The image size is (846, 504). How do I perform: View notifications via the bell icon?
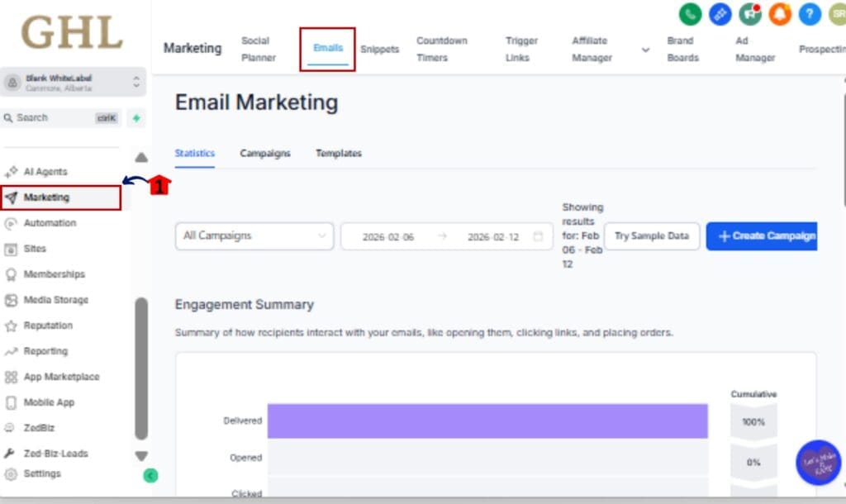(779, 14)
